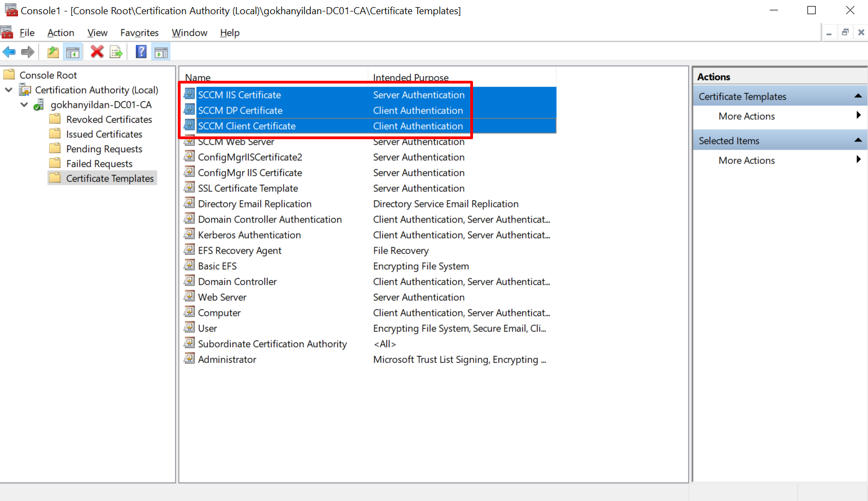Image resolution: width=868 pixels, height=501 pixels.
Task: Click the SCCM DP Certificate template icon
Action: click(189, 109)
